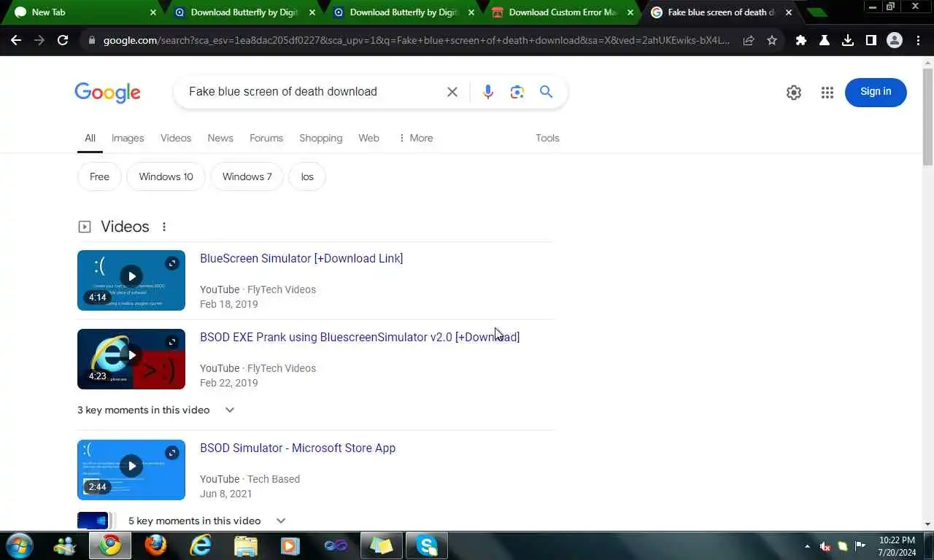This screenshot has width=934, height=560.
Task: Open BSOD Simulator - Microsoft Store App link
Action: pos(298,448)
